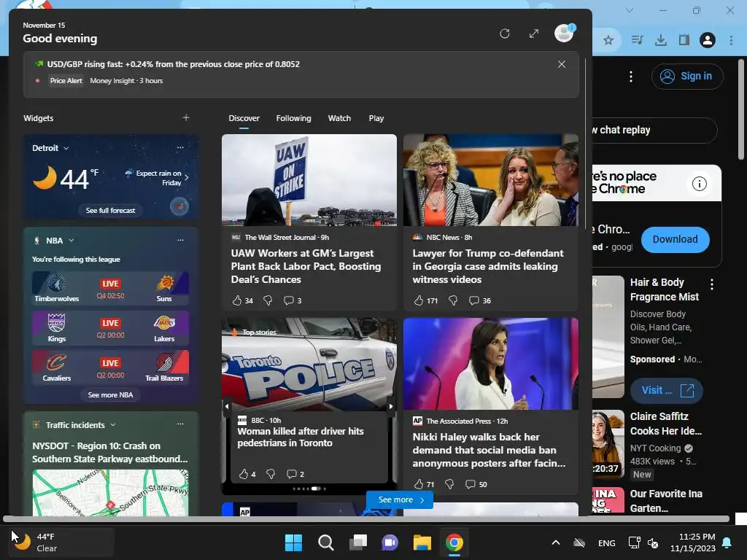Click Visit button on fragrance ad
The height and width of the screenshot is (560, 747).
tap(667, 391)
